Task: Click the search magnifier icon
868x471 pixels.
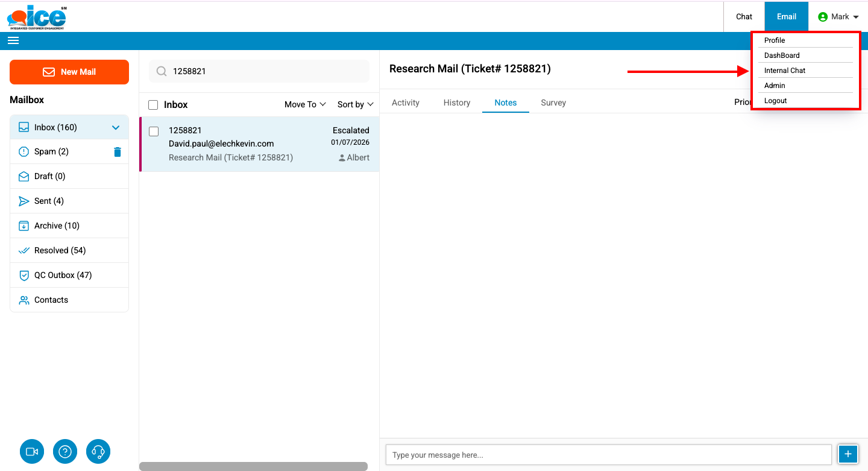Action: (x=162, y=71)
